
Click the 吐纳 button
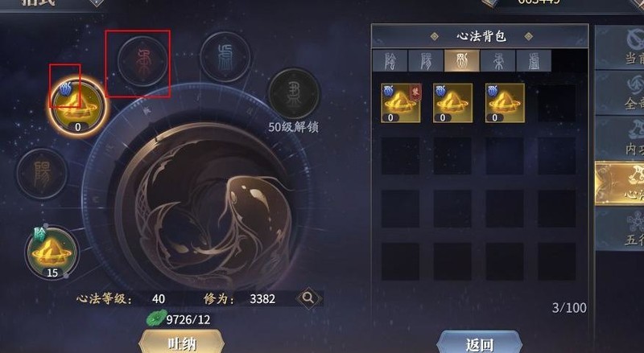pyautogui.click(x=182, y=343)
